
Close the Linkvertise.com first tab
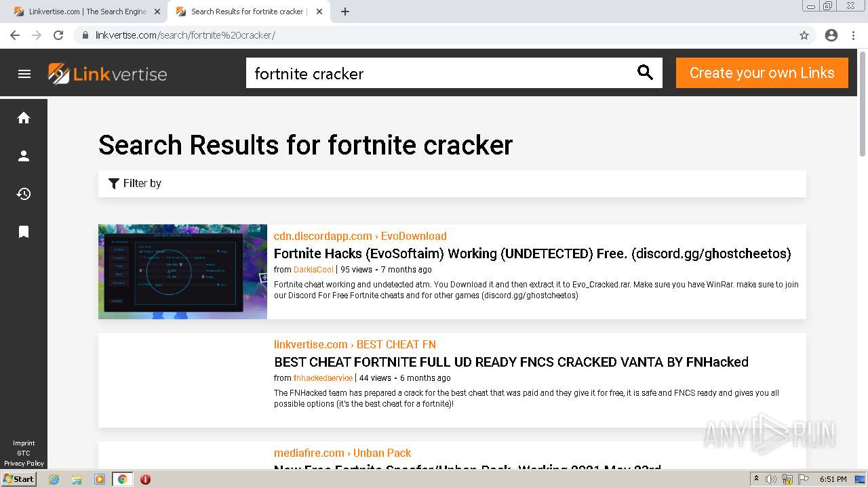point(157,12)
